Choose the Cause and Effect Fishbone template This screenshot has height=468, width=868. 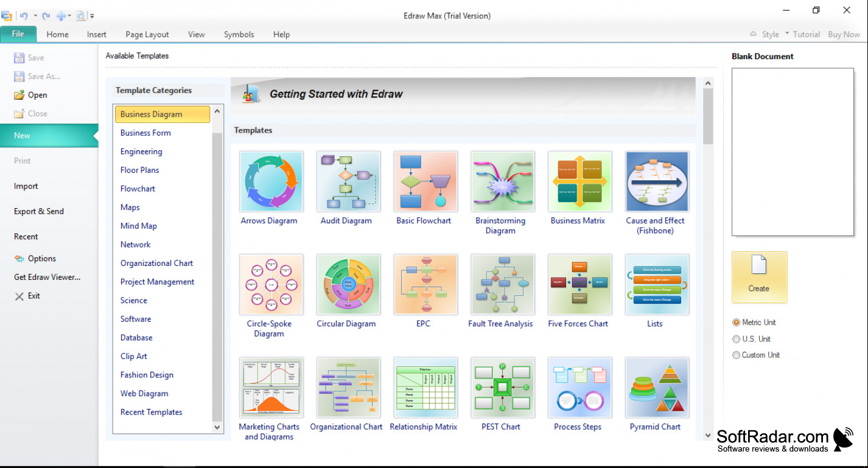click(x=657, y=181)
